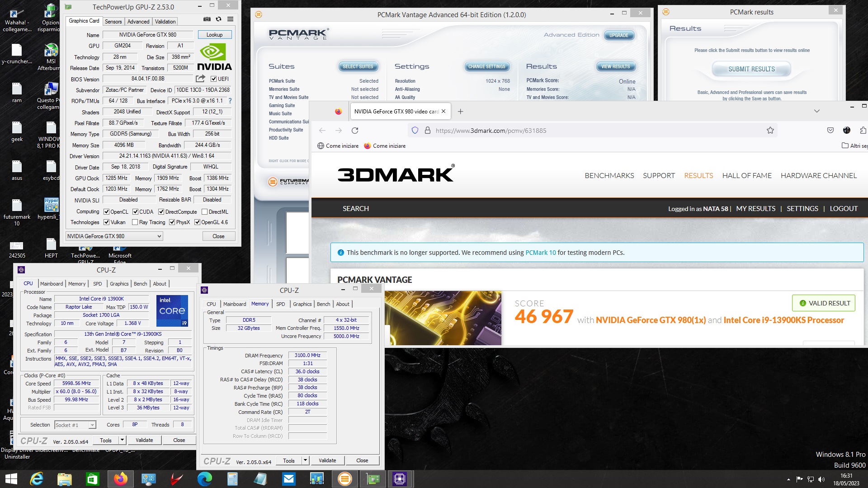The image size is (868, 488).
Task: Open Firefox tracking protection shield icon
Action: [x=415, y=131]
